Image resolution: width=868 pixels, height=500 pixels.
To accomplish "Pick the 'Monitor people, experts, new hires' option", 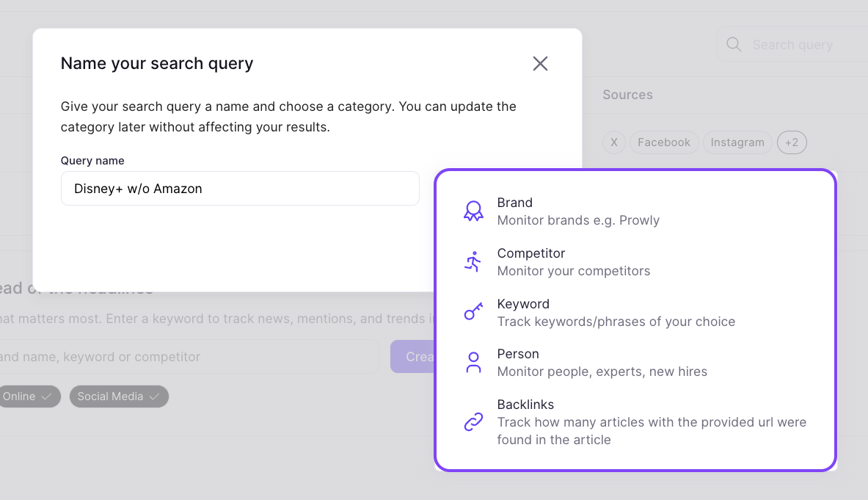I will 602,372.
